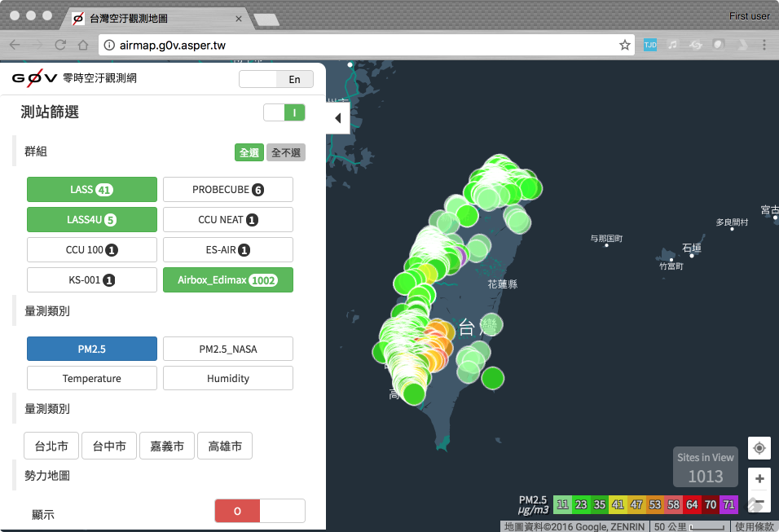Select the PM2.5_NASA measurement type

tap(227, 349)
